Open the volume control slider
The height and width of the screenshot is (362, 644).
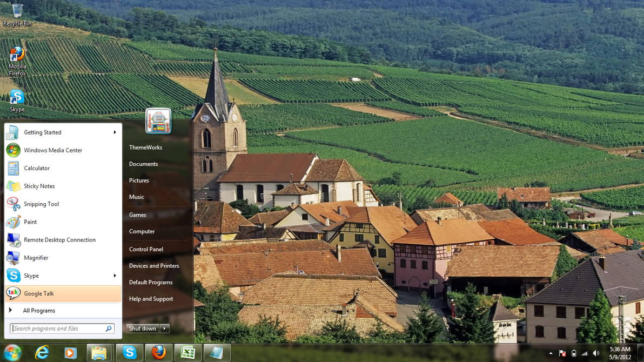596,352
